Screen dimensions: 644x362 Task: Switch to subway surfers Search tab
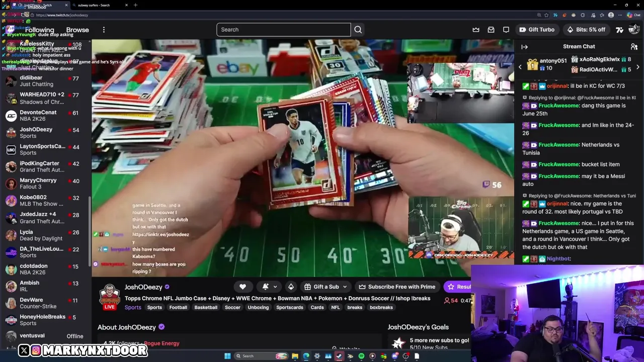click(100, 5)
